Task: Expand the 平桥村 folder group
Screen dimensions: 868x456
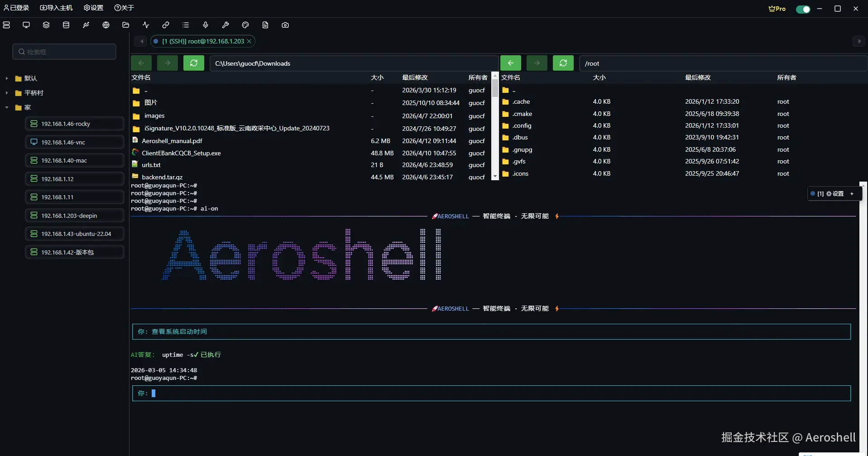Action: [6, 92]
